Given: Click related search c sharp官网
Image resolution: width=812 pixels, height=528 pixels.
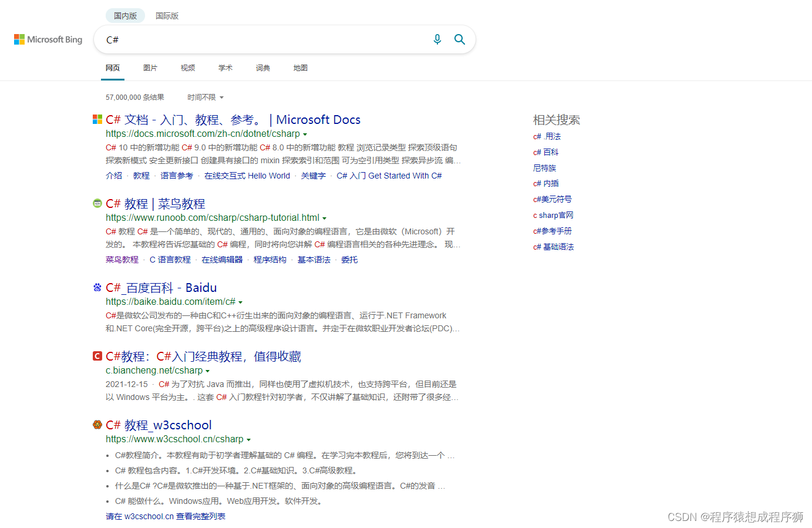Looking at the screenshot, I should coord(553,215).
